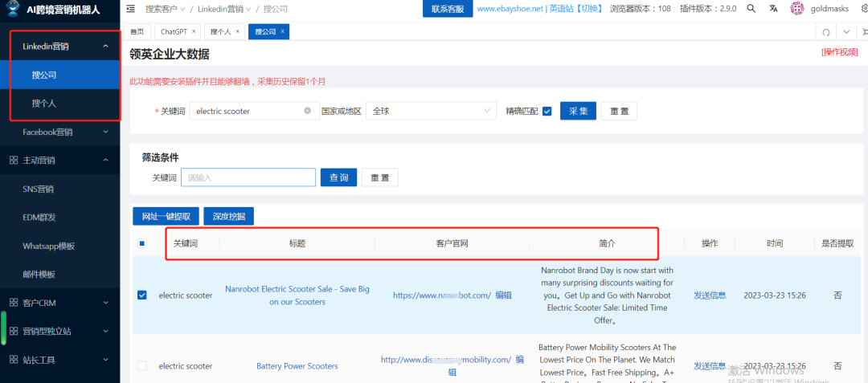Click 重置 next to the 查询 button

[379, 177]
